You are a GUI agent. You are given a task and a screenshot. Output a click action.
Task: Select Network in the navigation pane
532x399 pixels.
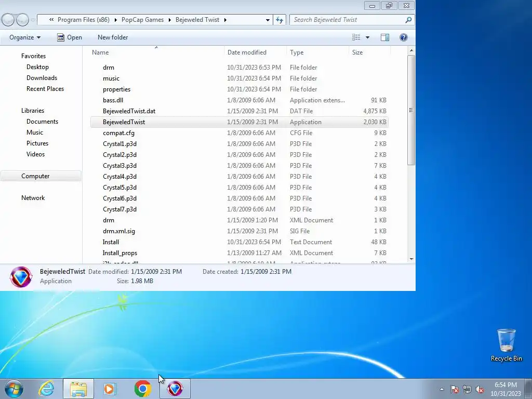tap(33, 198)
